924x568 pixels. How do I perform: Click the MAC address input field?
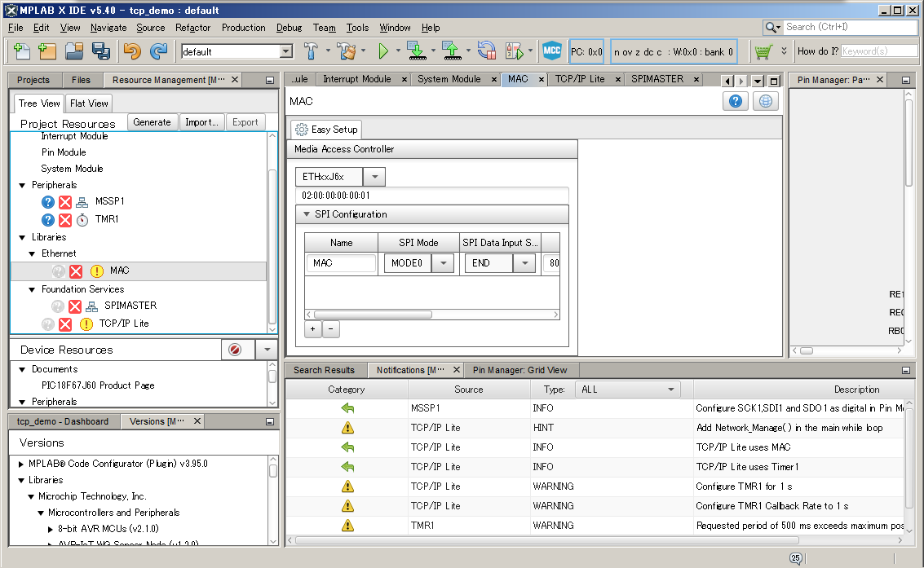click(x=432, y=196)
